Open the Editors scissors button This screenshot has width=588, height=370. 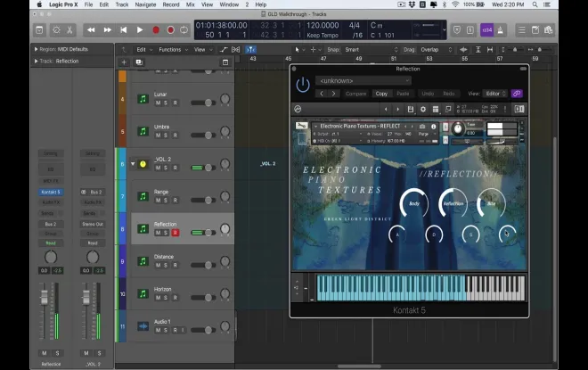[69, 30]
